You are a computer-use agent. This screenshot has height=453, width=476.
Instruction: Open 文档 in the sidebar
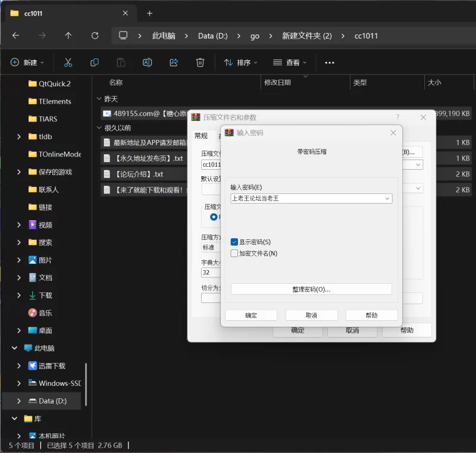pos(40,278)
